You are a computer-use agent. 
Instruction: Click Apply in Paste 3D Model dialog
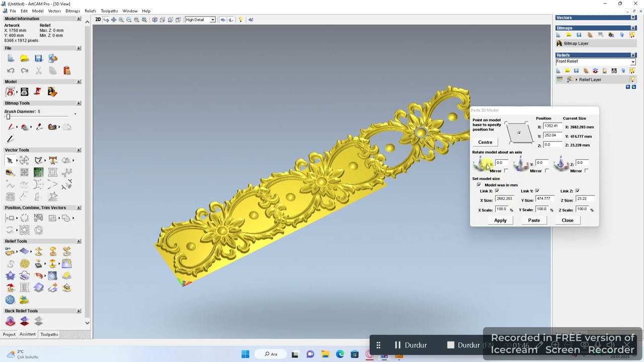[x=500, y=220]
